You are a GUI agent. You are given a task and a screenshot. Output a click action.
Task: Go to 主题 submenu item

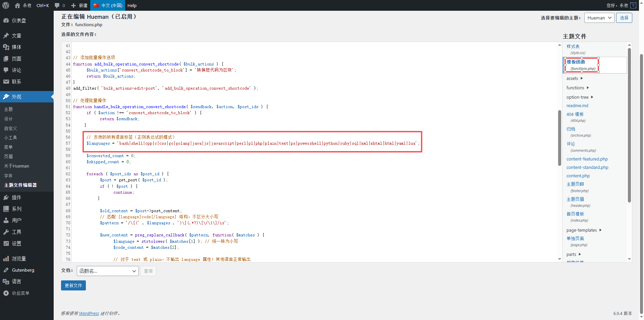click(x=8, y=109)
